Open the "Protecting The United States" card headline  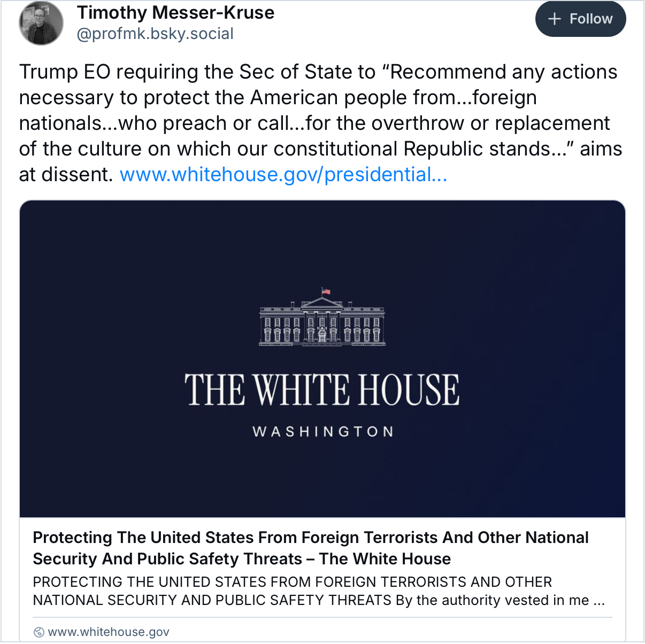(310, 537)
